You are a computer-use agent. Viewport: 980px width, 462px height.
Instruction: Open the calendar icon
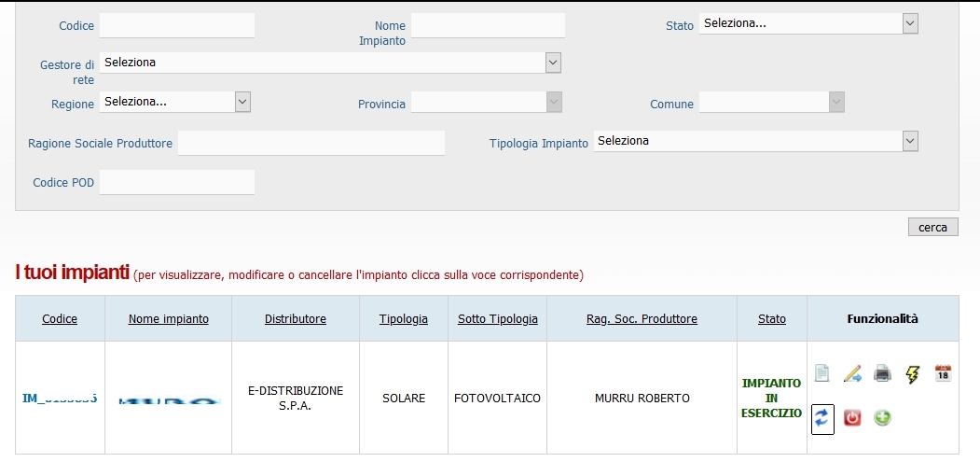click(943, 373)
